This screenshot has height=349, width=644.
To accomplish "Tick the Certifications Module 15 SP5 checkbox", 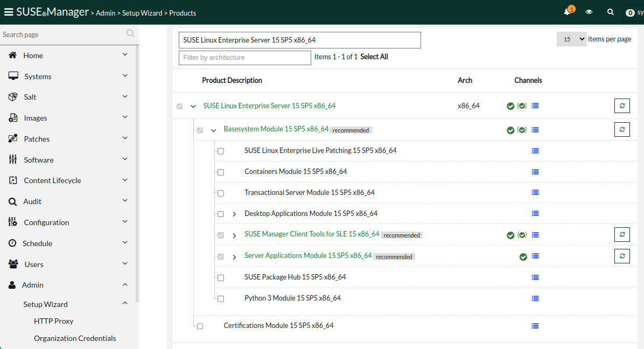I will coord(200,326).
